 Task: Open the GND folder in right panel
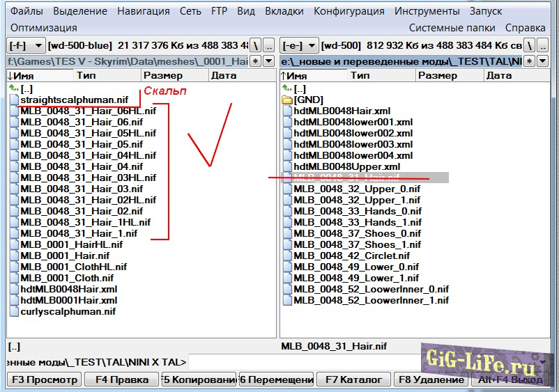pyautogui.click(x=304, y=100)
